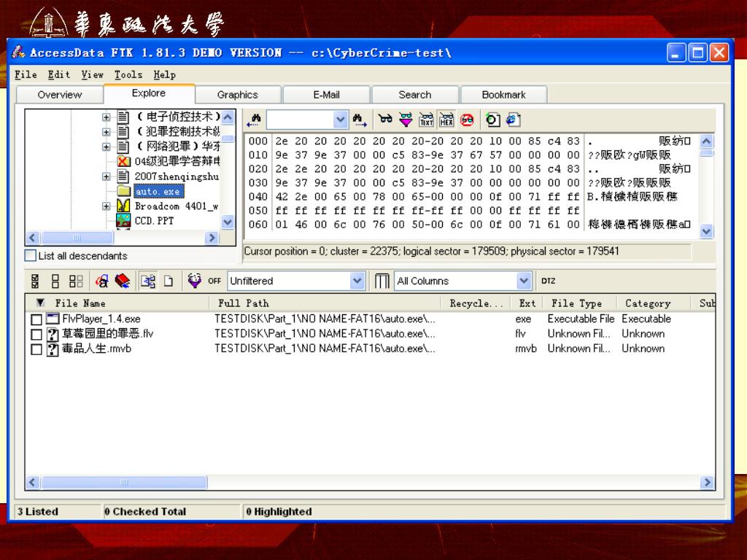Click the CCD.PPT file icon
The height and width of the screenshot is (560, 747).
[123, 220]
